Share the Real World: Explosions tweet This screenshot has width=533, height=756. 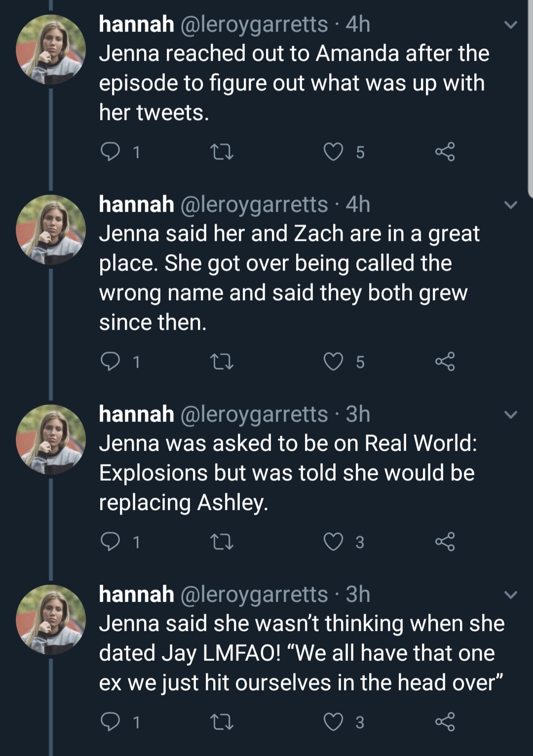(445, 542)
